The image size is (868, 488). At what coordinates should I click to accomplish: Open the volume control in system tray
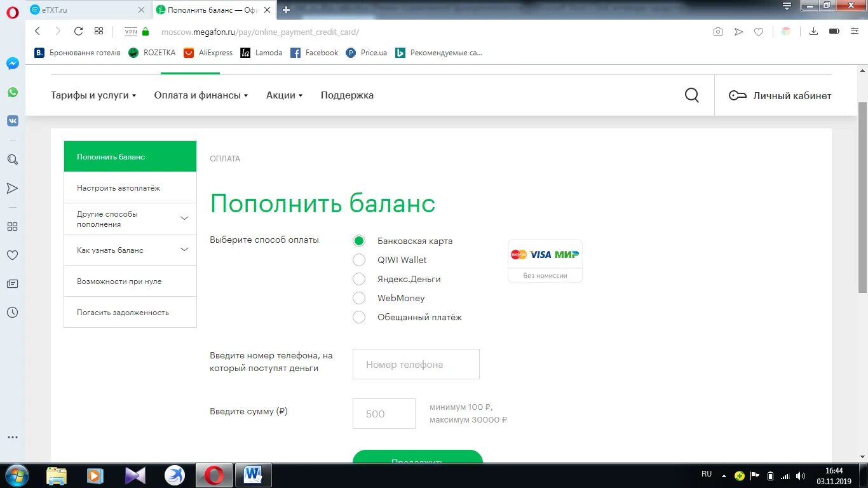pos(800,475)
